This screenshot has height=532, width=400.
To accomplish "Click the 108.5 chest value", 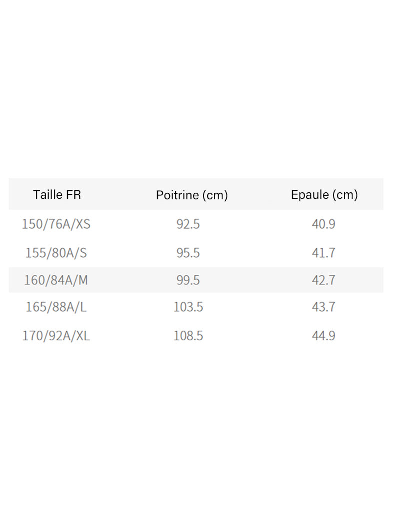I will 188,336.
